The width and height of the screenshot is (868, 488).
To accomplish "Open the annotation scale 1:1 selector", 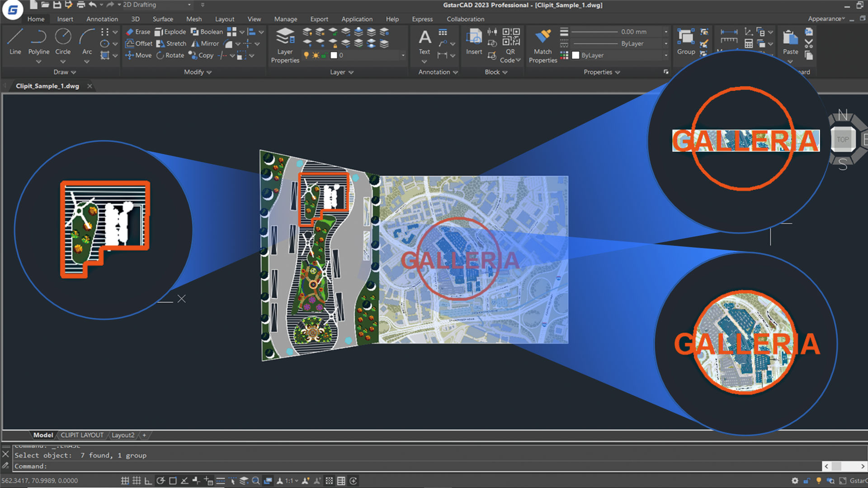I will (292, 481).
